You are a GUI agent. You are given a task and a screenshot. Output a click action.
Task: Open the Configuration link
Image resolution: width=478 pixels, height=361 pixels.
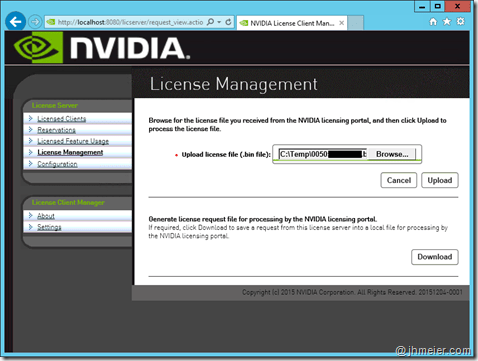(57, 164)
